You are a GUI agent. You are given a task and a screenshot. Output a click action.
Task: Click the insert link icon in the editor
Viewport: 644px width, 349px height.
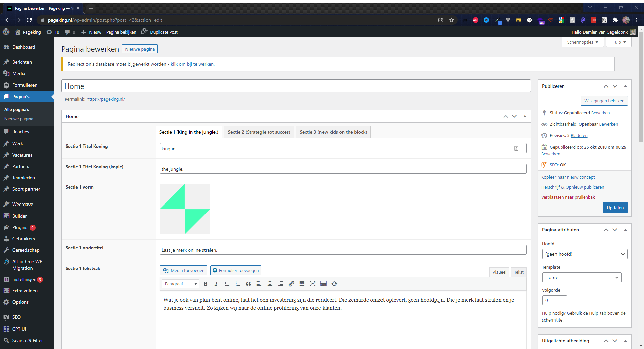coord(291,284)
